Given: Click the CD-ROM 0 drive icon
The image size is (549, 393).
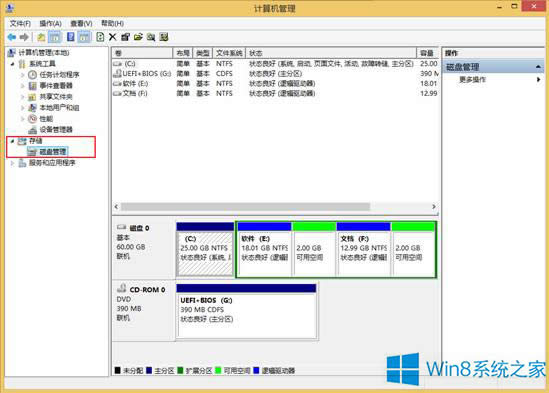Looking at the screenshot, I should pyautogui.click(x=121, y=288).
